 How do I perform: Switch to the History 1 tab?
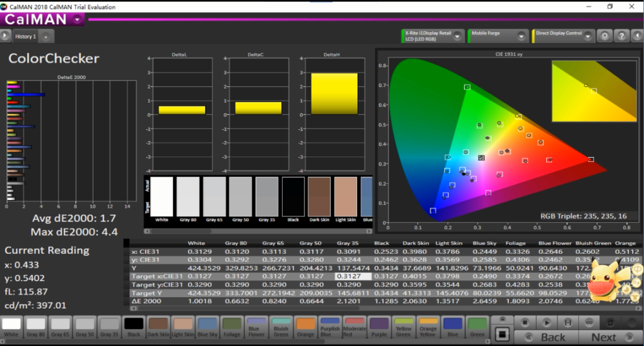(25, 36)
